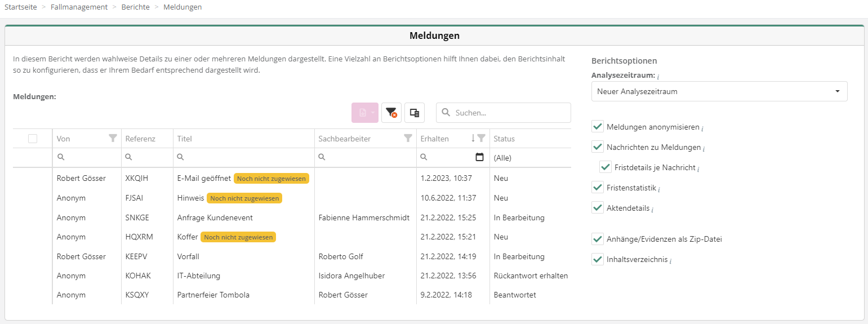The height and width of the screenshot is (324, 868).
Task: Click the pink report export icon button
Action: coord(362,113)
